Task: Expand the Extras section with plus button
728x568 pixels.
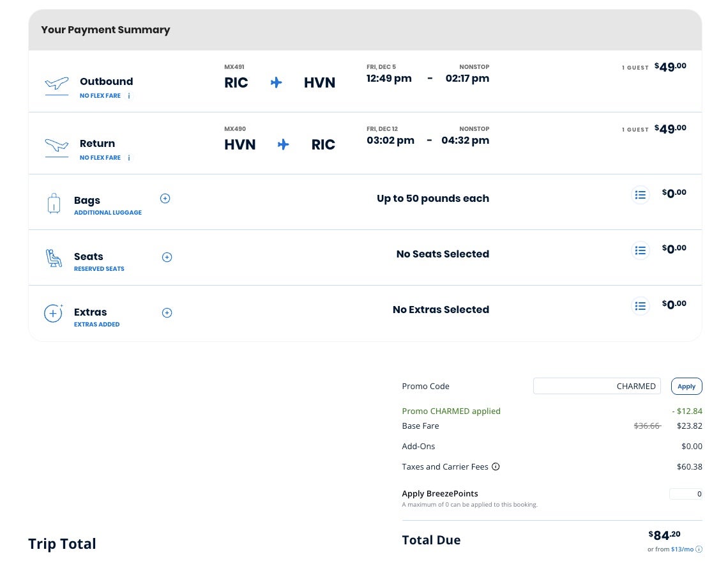Action: 167,312
